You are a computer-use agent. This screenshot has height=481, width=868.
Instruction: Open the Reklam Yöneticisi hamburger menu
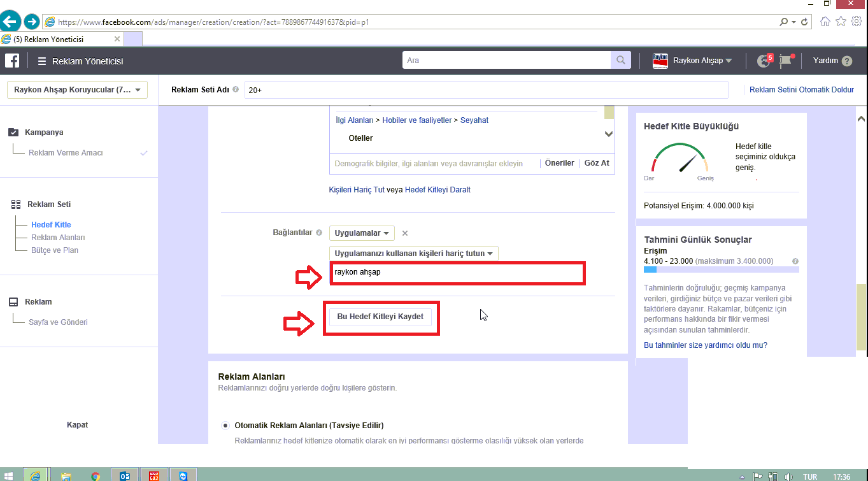pos(42,61)
